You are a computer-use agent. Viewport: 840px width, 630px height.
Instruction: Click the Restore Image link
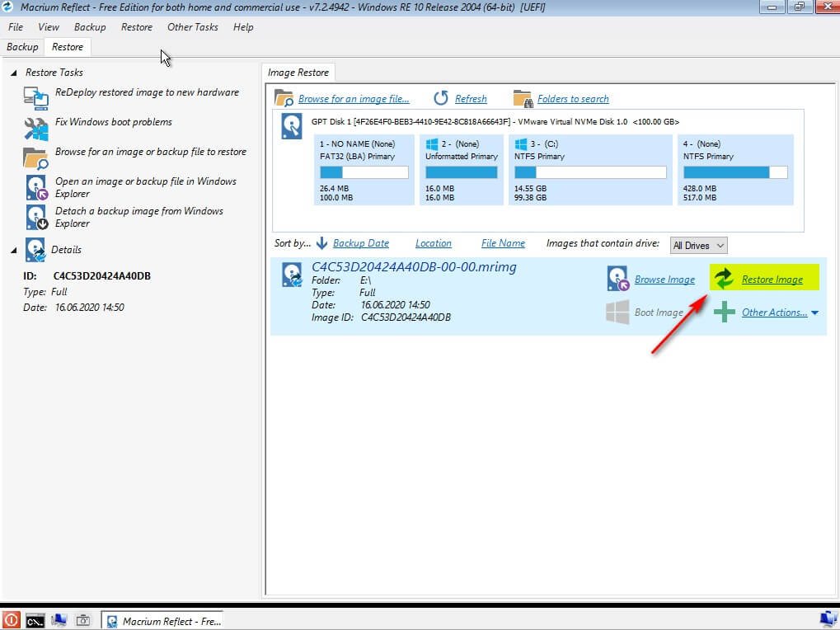(x=772, y=279)
